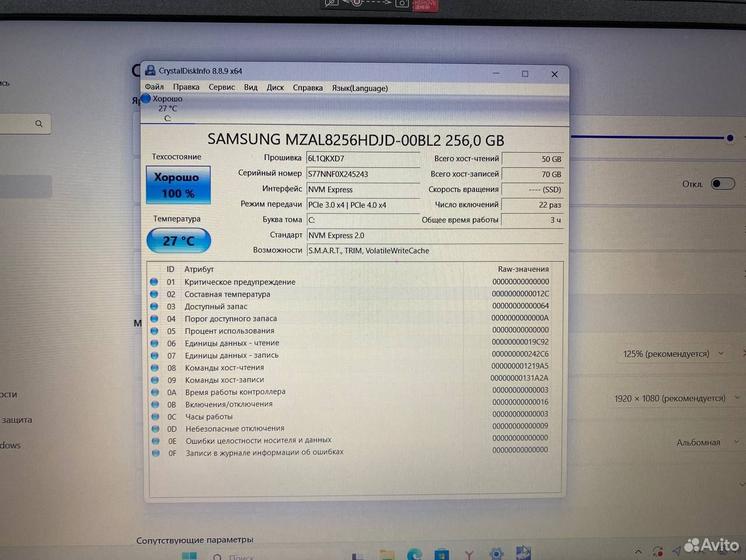Click the Интерфейс field NVM Express
Image resolution: width=746 pixels, height=560 pixels.
pyautogui.click(x=363, y=189)
